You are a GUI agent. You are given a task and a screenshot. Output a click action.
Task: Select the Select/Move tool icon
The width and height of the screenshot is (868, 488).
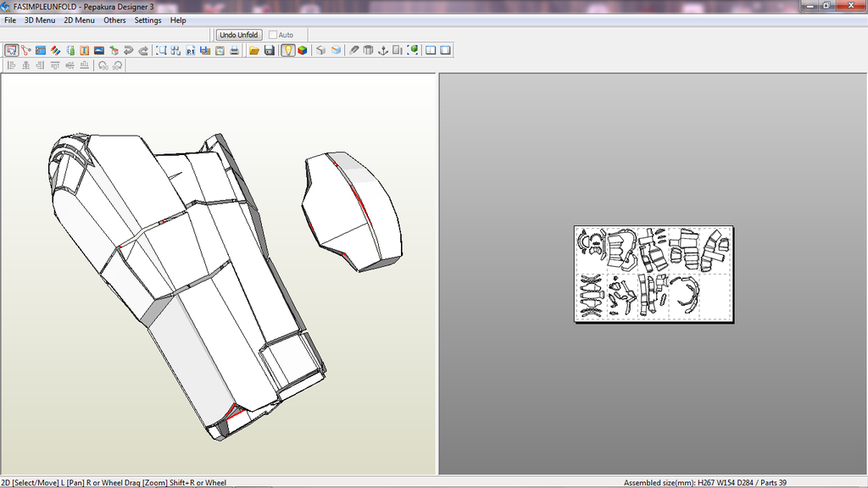[x=11, y=51]
